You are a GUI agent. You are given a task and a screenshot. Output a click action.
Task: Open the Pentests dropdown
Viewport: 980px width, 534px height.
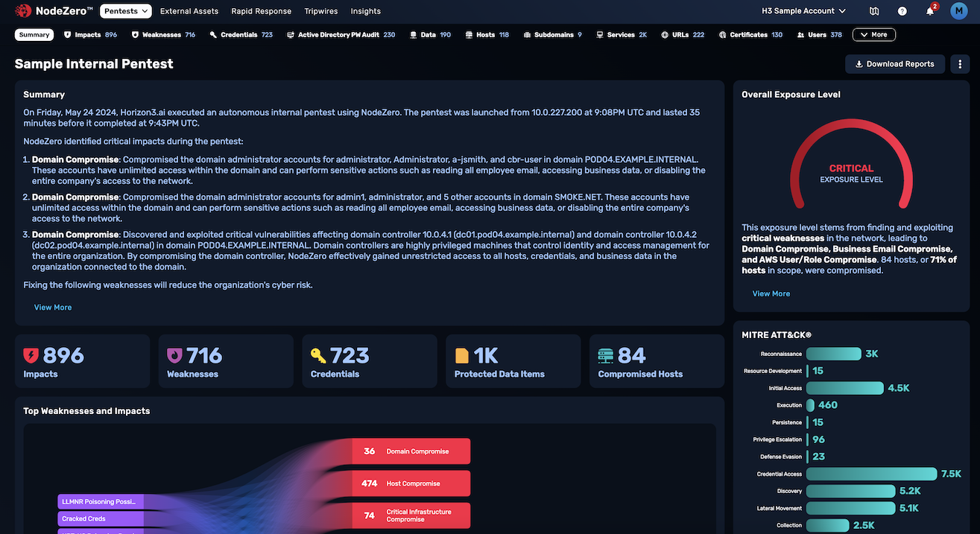pos(125,11)
